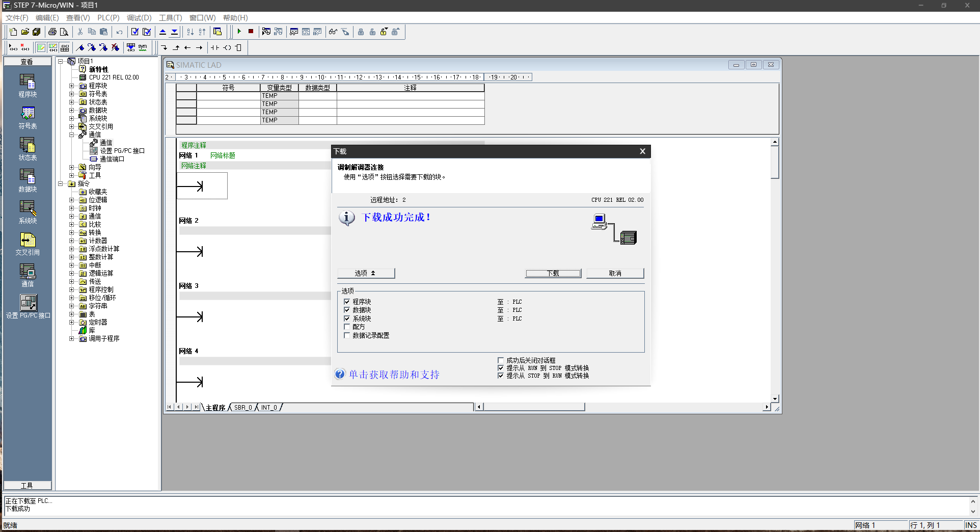Open the PLC(P) menu
The width and height of the screenshot is (980, 532).
108,18
